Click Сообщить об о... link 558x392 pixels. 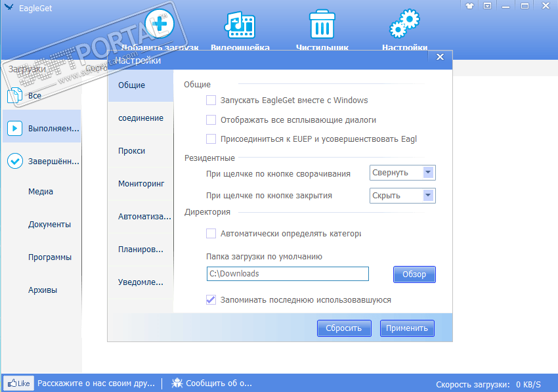pos(219,383)
